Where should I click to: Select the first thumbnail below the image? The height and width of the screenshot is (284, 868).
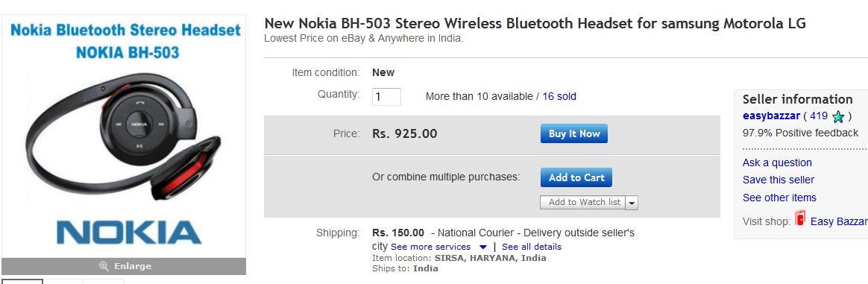click(22, 281)
